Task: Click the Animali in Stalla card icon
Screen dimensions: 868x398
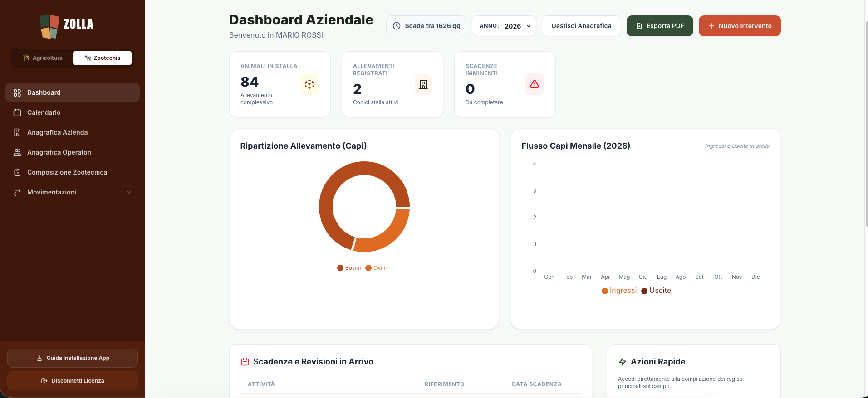Action: pyautogui.click(x=309, y=84)
